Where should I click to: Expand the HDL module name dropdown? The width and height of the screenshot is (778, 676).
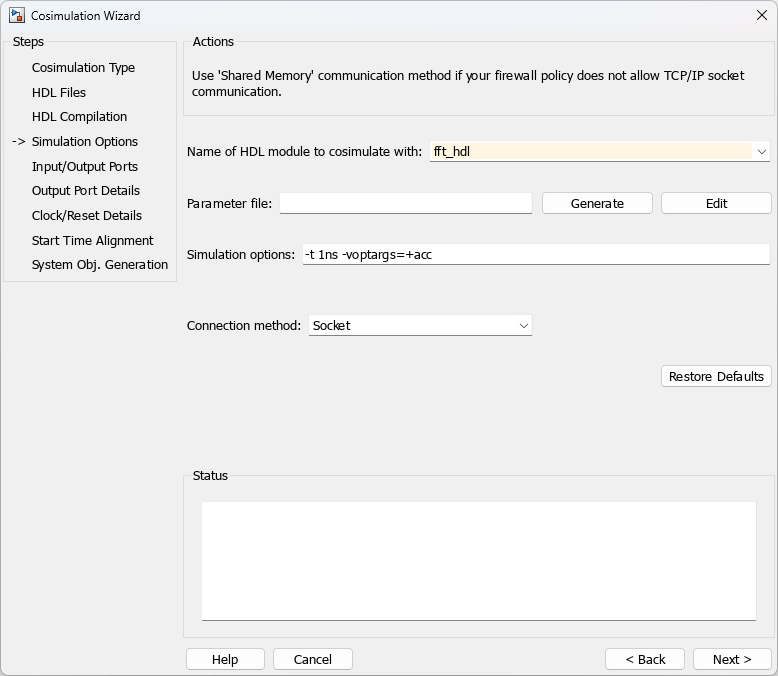coord(761,152)
